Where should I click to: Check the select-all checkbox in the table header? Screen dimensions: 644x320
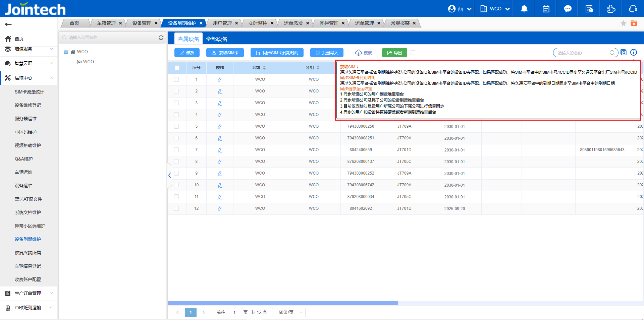(177, 68)
